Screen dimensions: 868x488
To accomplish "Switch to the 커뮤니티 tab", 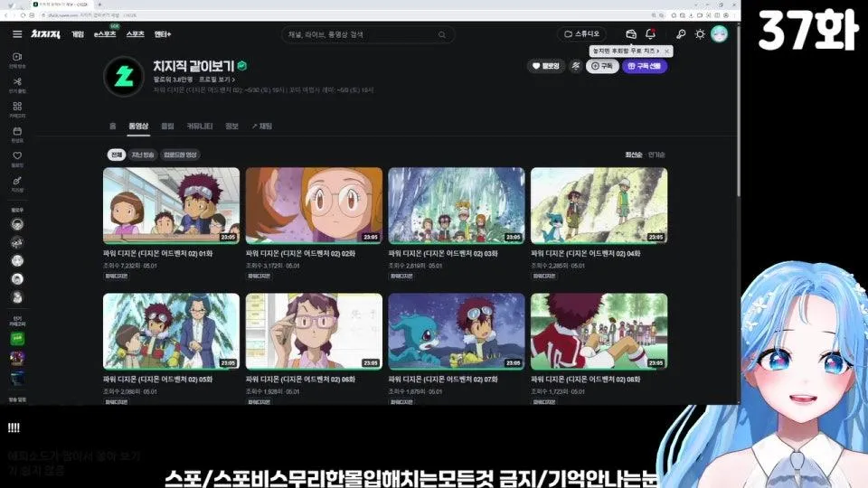I will pos(199,127).
